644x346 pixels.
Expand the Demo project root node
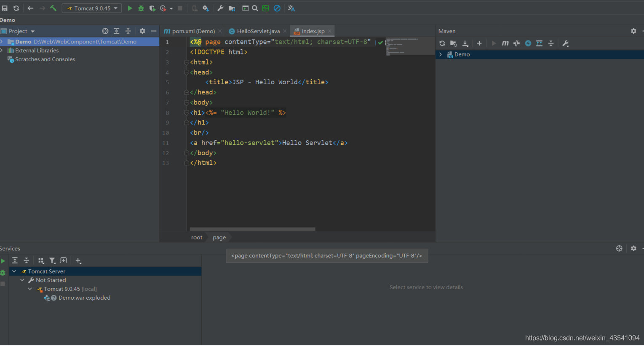coord(2,42)
